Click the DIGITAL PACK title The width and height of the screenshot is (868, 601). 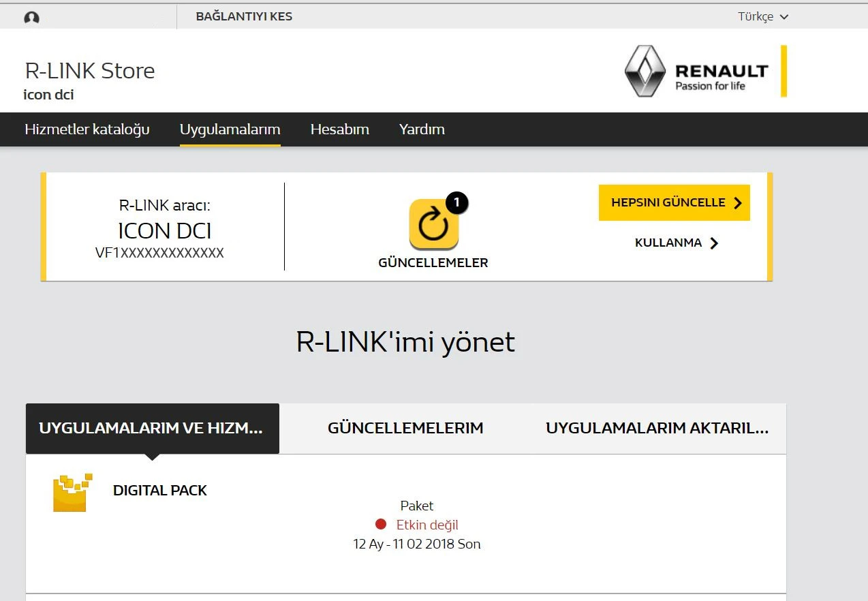coord(160,491)
